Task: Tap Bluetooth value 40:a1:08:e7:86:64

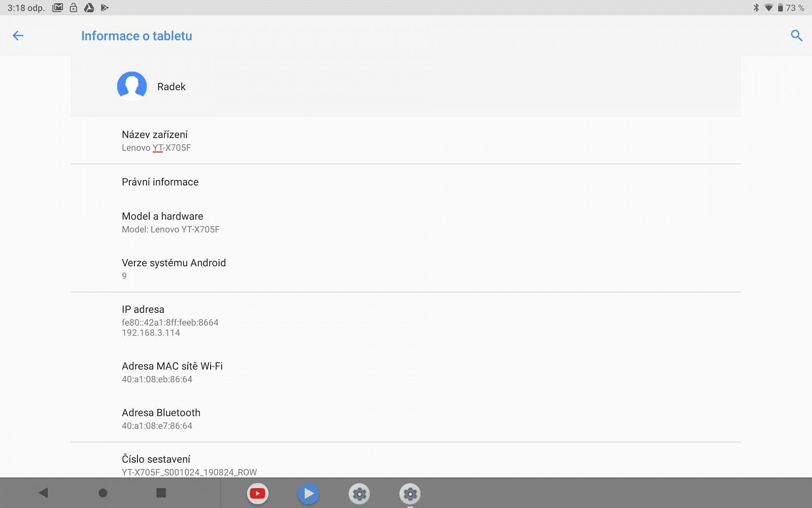Action: coord(157,426)
